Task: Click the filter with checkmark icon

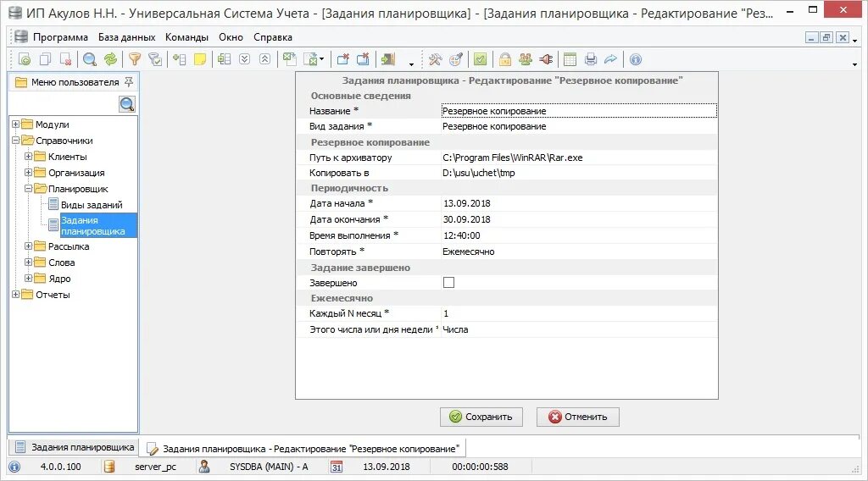Action: pyautogui.click(x=156, y=59)
